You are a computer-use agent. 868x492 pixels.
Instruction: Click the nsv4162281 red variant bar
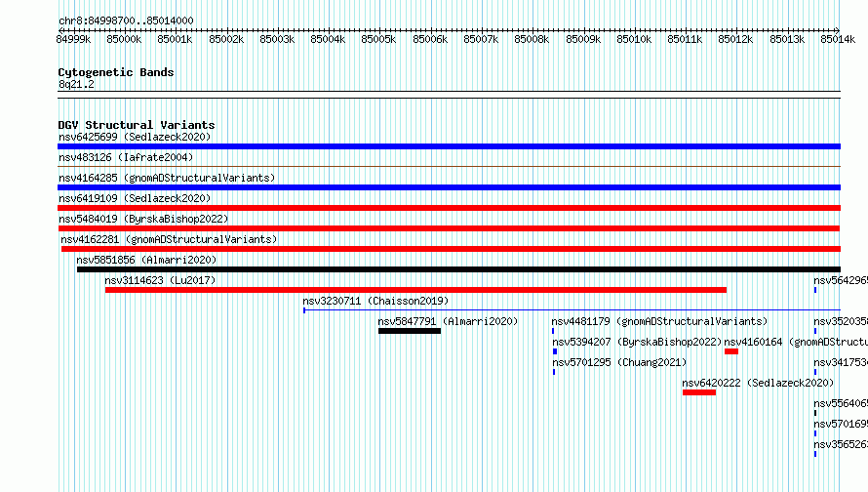(452, 249)
